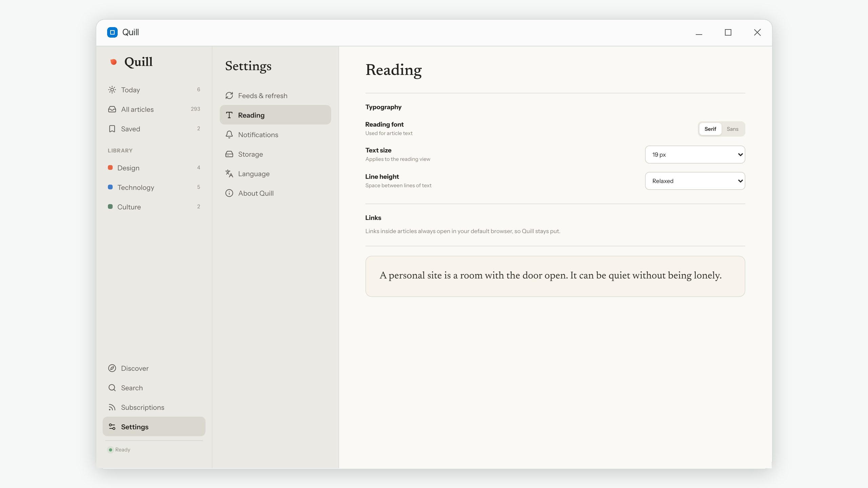This screenshot has height=488, width=868.
Task: Click the Ready status text
Action: click(x=123, y=450)
